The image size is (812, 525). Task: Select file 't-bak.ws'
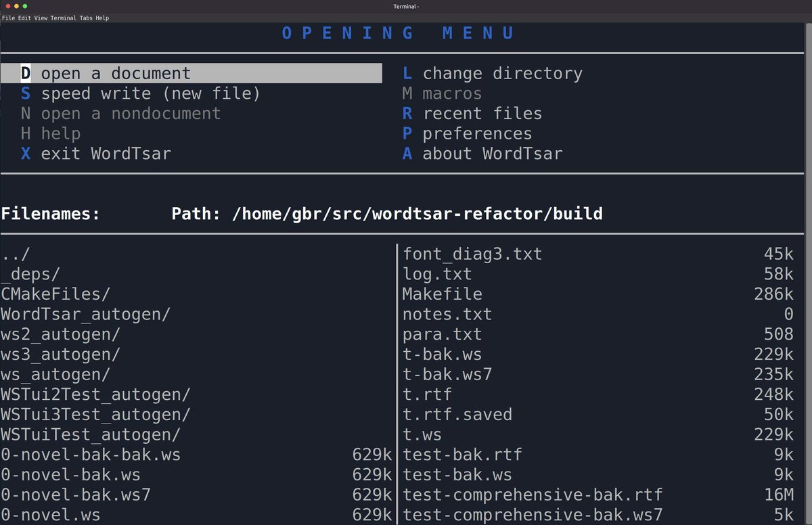pyautogui.click(x=443, y=354)
